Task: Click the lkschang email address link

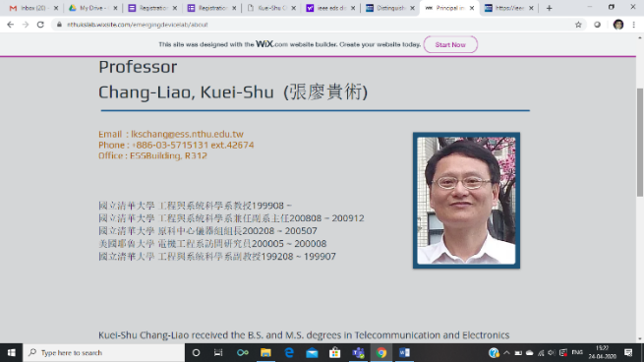Action: point(187,134)
